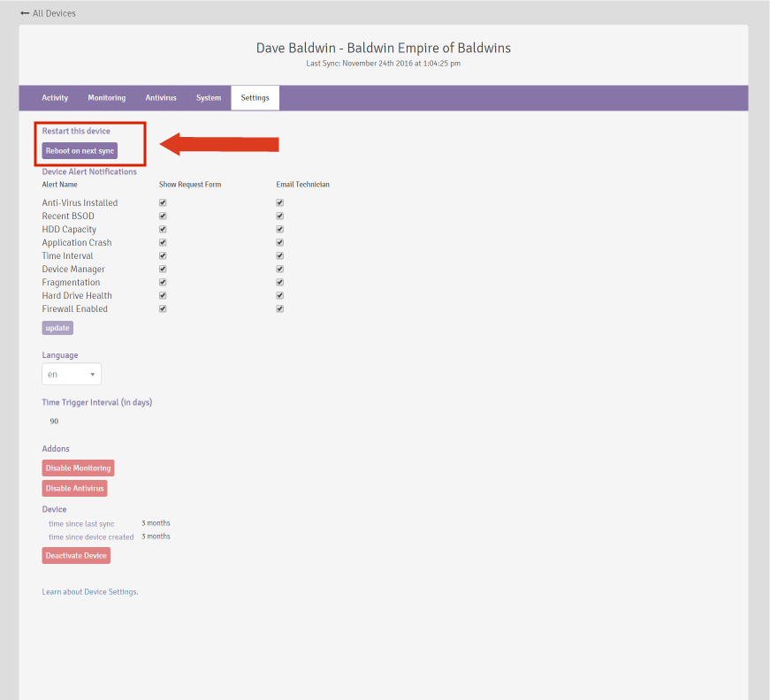The height and width of the screenshot is (700, 770).
Task: Toggle Show Request Form for Firewall Enabled
Action: pos(163,308)
